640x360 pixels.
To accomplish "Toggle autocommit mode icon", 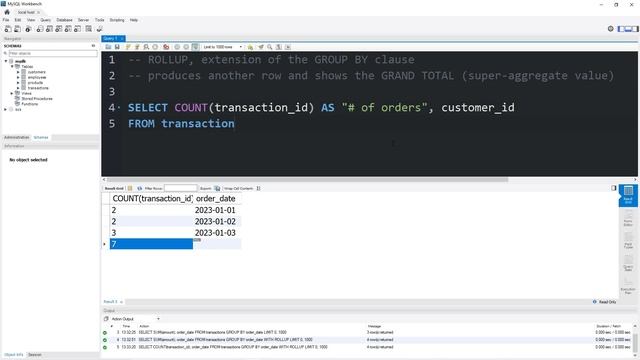I will pyautogui.click(x=196, y=47).
